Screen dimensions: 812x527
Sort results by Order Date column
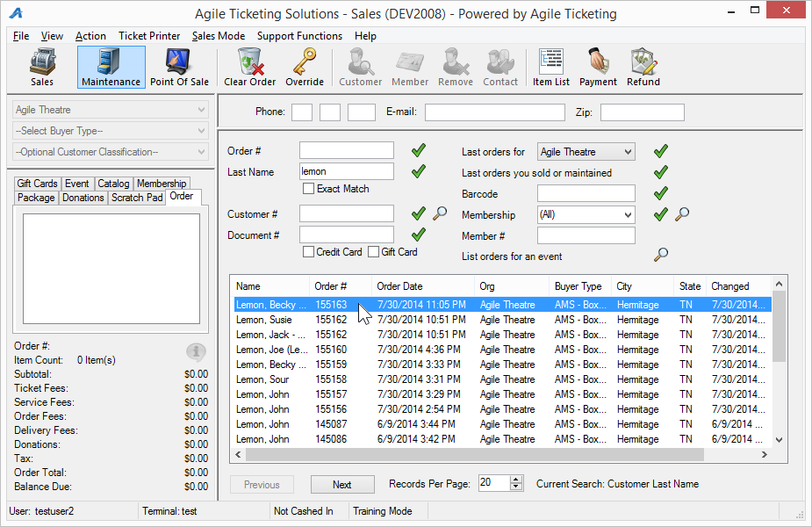pos(422,286)
